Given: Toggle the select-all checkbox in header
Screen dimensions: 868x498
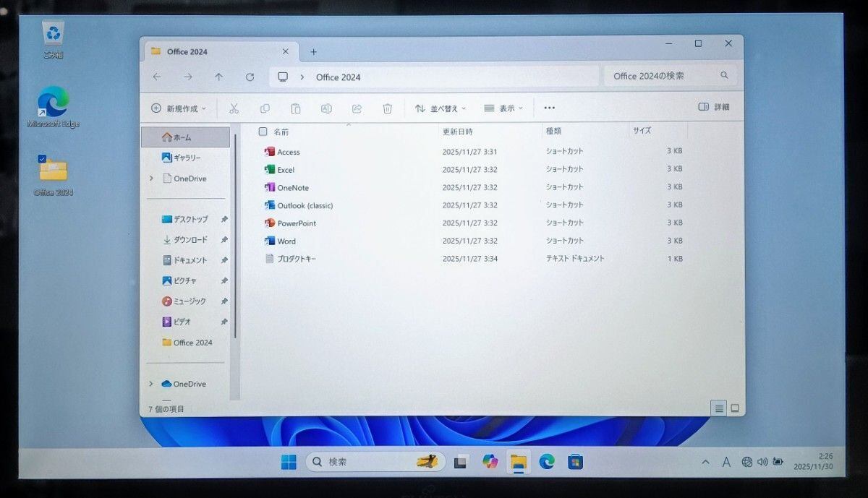Looking at the screenshot, I should click(263, 132).
